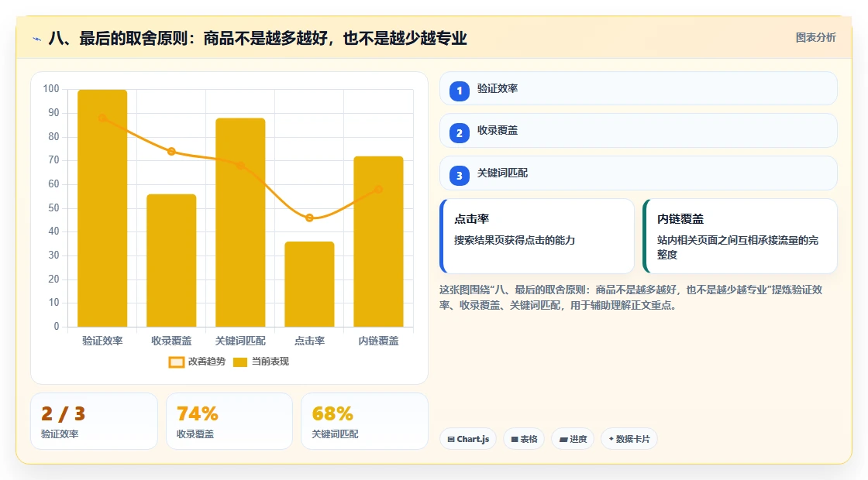Toggle the 改善趋势 legend swatch
This screenshot has width=868, height=480.
pos(176,362)
